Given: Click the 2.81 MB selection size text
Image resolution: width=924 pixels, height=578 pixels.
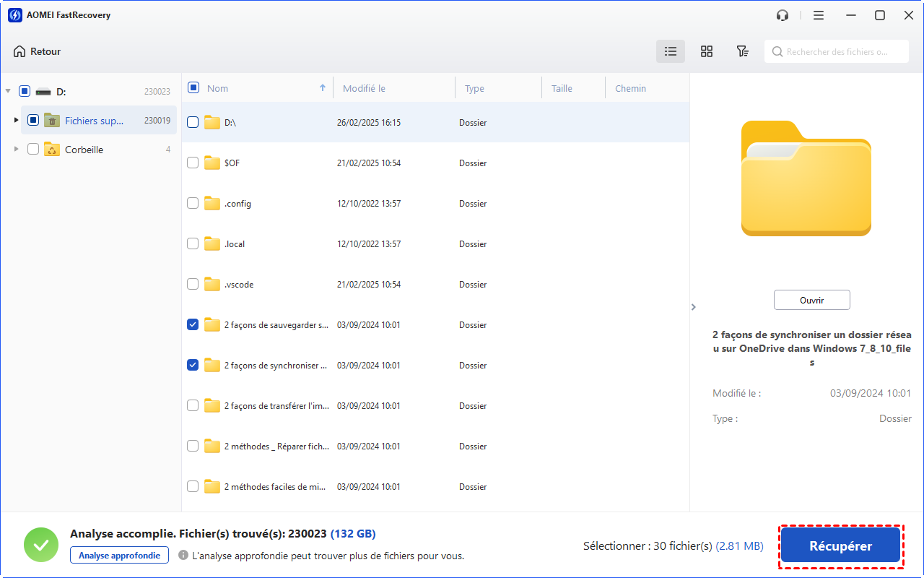Looking at the screenshot, I should (739, 546).
